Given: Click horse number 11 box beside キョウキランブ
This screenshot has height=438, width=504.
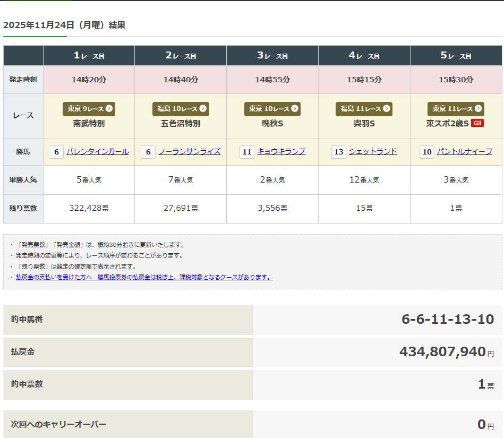Looking at the screenshot, I should (x=246, y=152).
